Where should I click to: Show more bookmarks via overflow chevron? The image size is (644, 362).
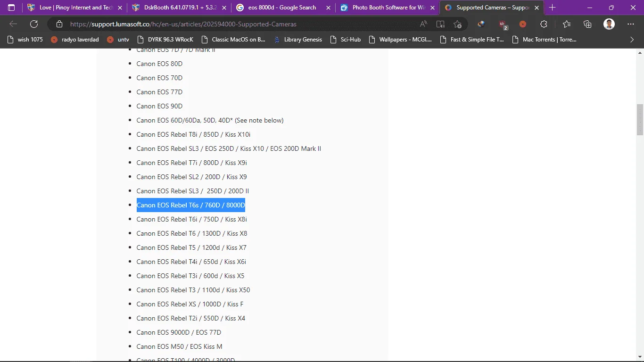pyautogui.click(x=632, y=40)
